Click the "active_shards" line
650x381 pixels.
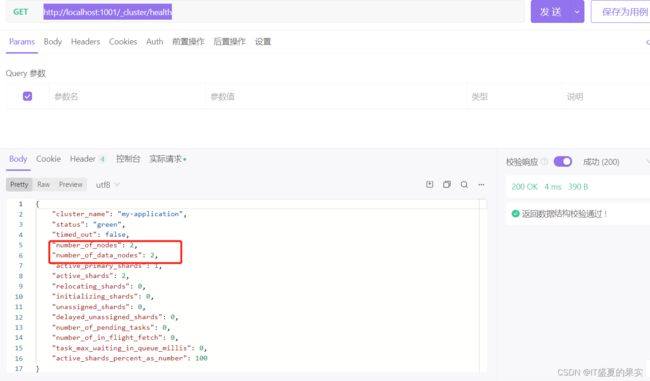[x=90, y=276]
